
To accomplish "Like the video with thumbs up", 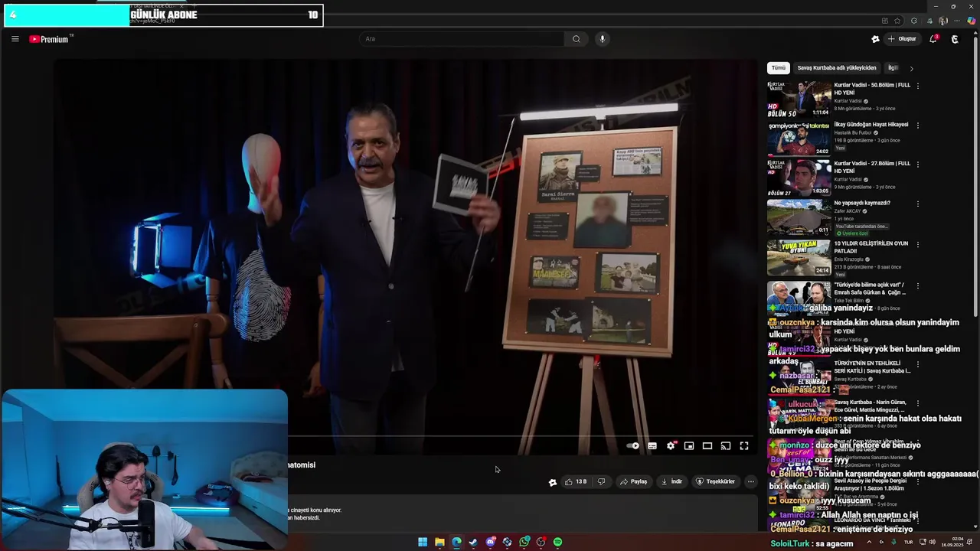I will [576, 481].
